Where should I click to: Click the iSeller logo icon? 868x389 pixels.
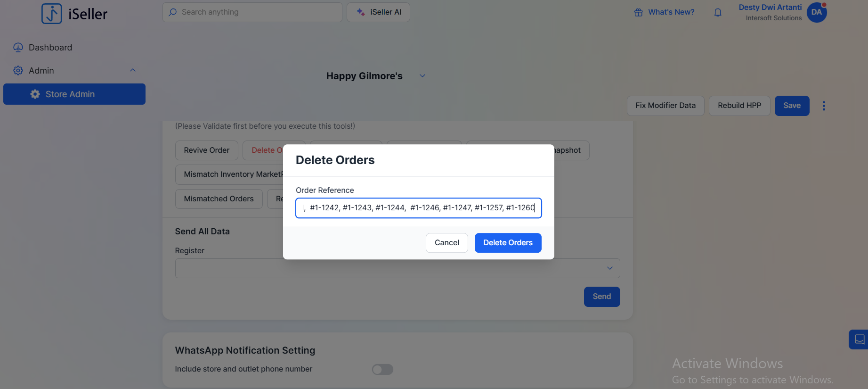tap(52, 14)
